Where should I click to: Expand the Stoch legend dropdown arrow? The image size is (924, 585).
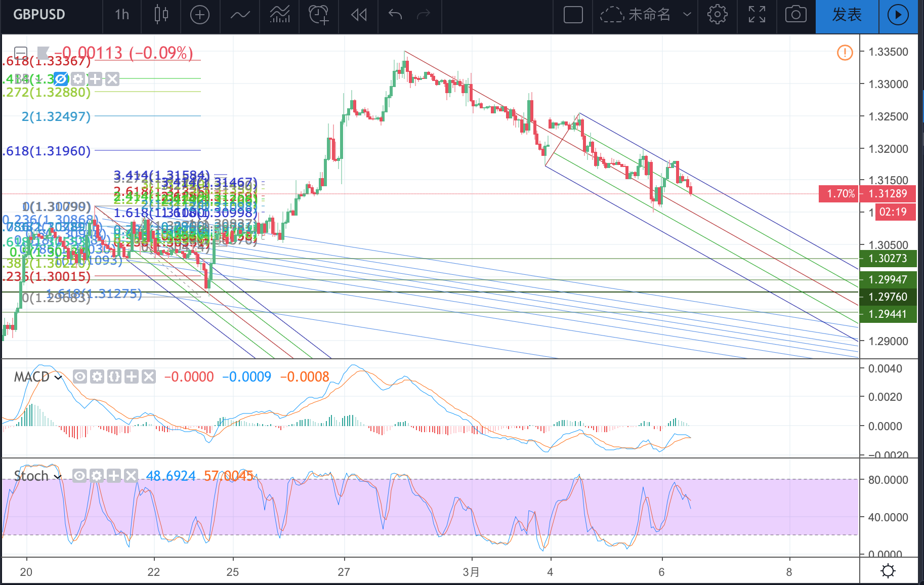click(x=57, y=476)
